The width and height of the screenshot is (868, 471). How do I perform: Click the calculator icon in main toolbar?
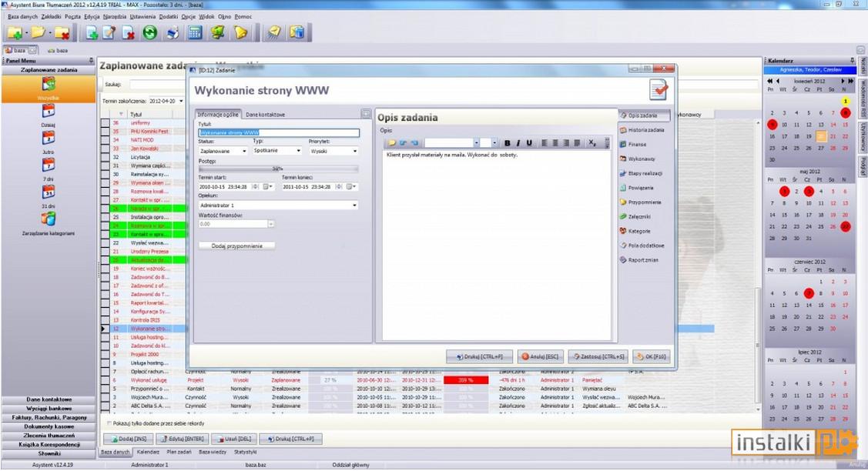(x=195, y=33)
